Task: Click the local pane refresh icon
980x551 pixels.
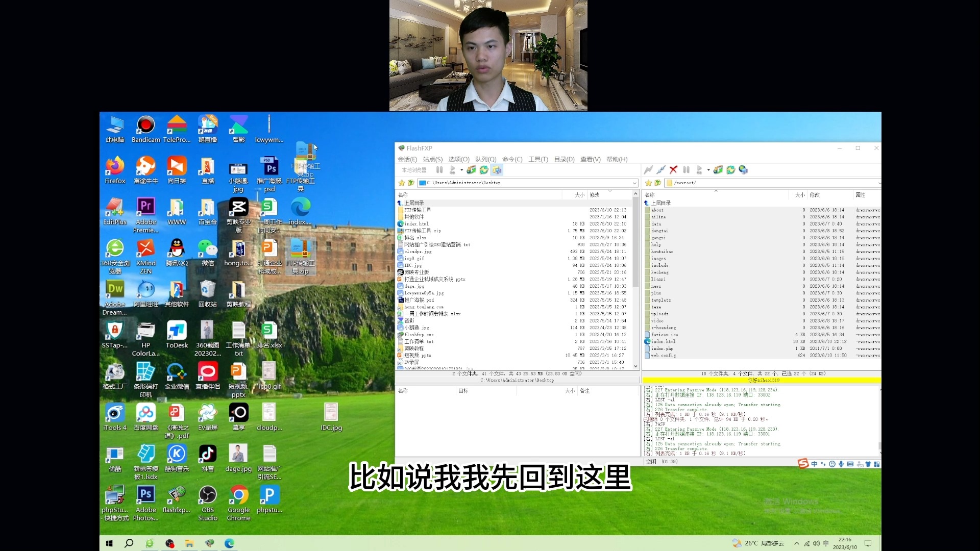Action: click(484, 170)
